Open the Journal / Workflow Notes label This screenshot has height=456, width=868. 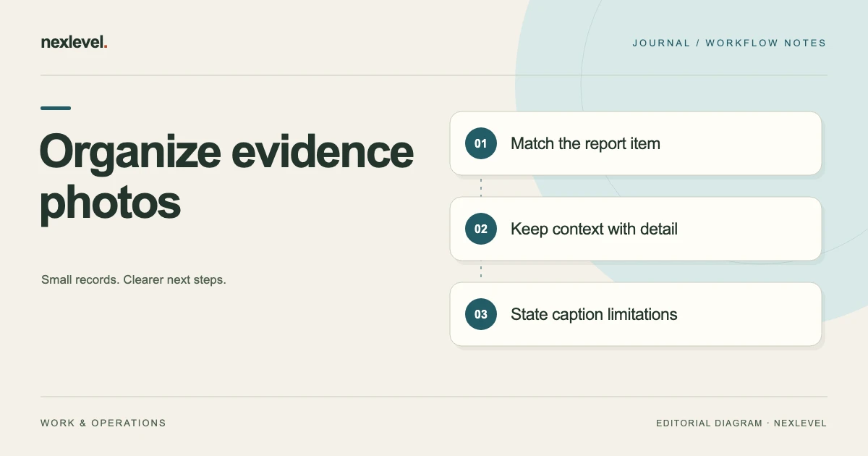729,43
